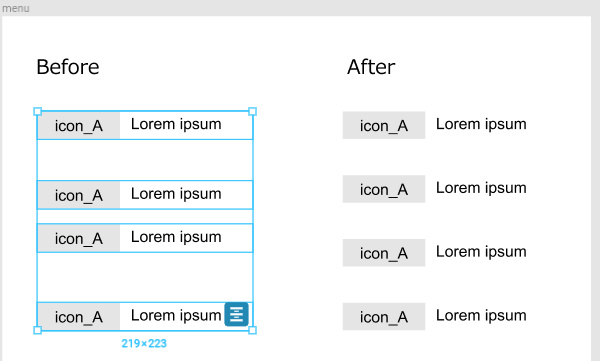Select second Lorem ipsum text under After
The height and width of the screenshot is (361, 600).
pos(481,188)
